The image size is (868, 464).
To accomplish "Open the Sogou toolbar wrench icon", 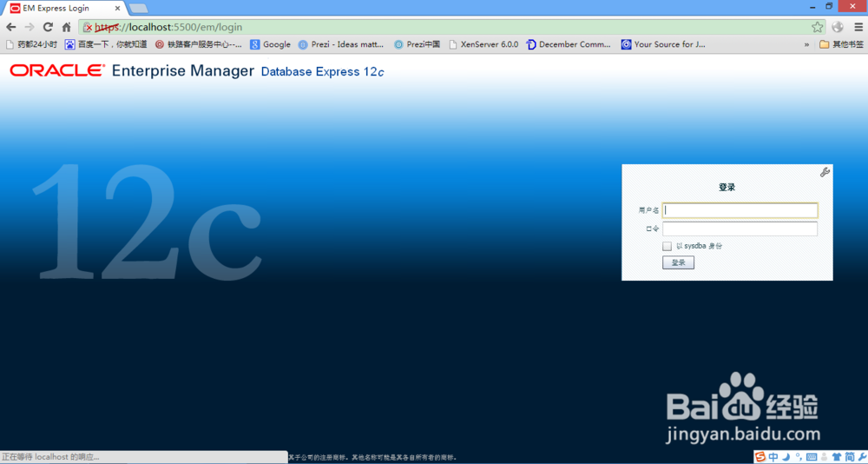I will pos(861,457).
